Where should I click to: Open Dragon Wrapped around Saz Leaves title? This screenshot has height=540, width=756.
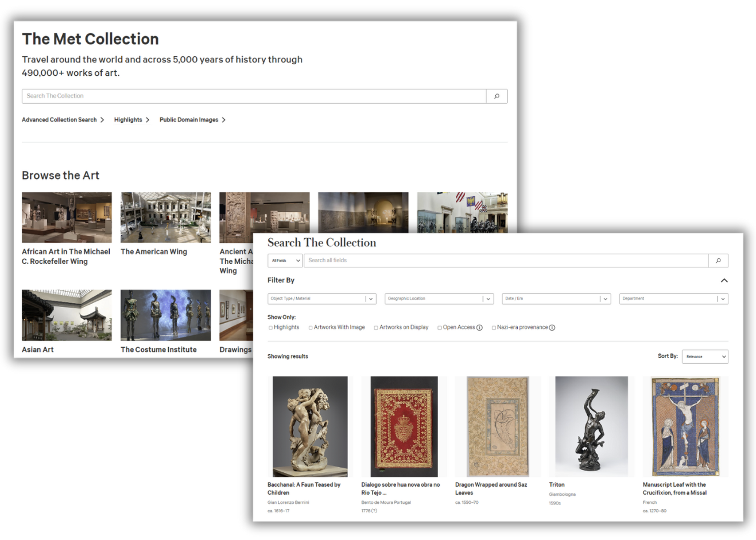tap(491, 489)
